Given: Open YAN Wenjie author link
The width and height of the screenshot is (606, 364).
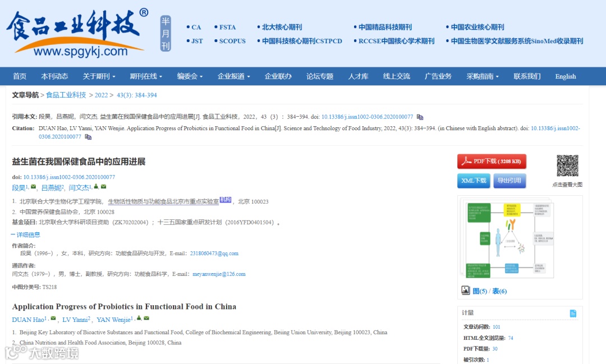Looking at the screenshot, I should click(113, 320).
